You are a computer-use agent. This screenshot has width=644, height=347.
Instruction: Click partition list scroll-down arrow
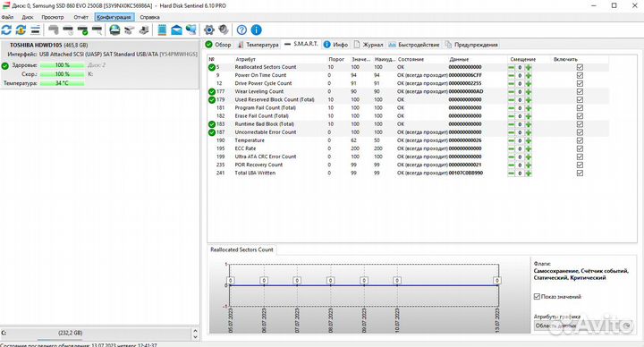click(196, 337)
